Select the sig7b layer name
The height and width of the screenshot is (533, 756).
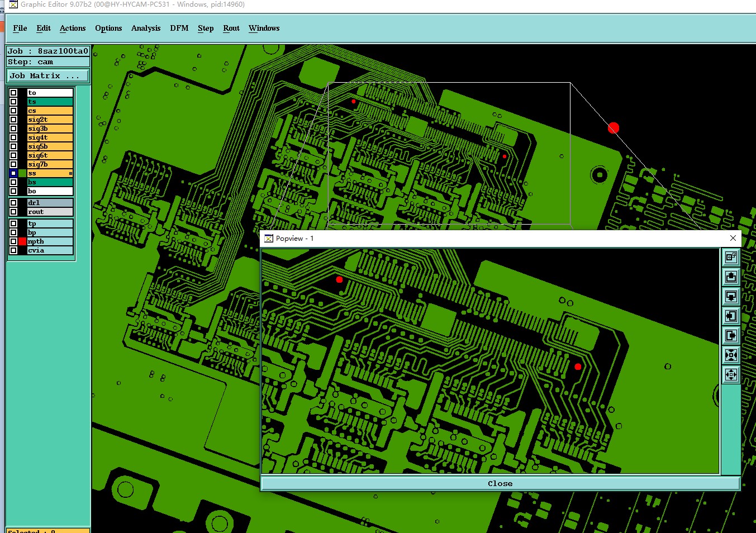click(50, 164)
